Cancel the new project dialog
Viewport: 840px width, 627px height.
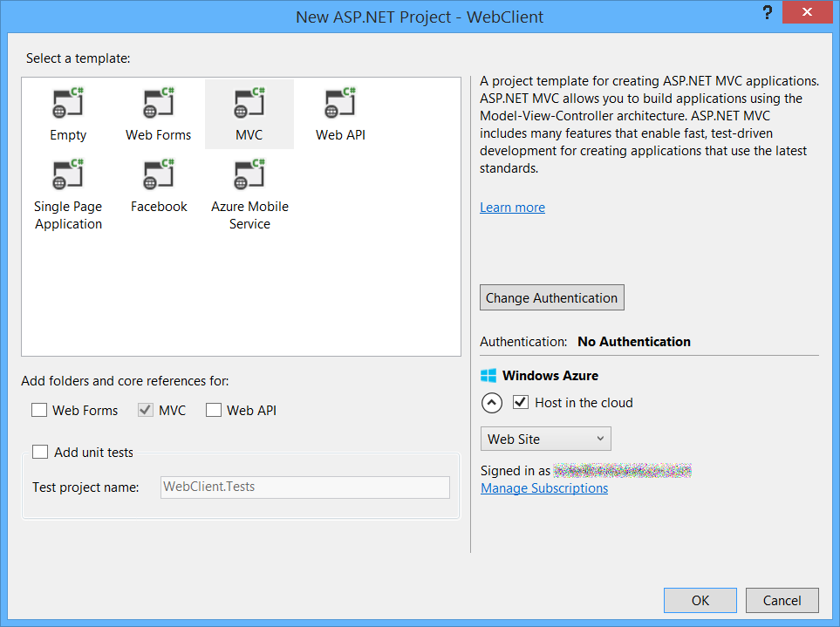click(782, 600)
